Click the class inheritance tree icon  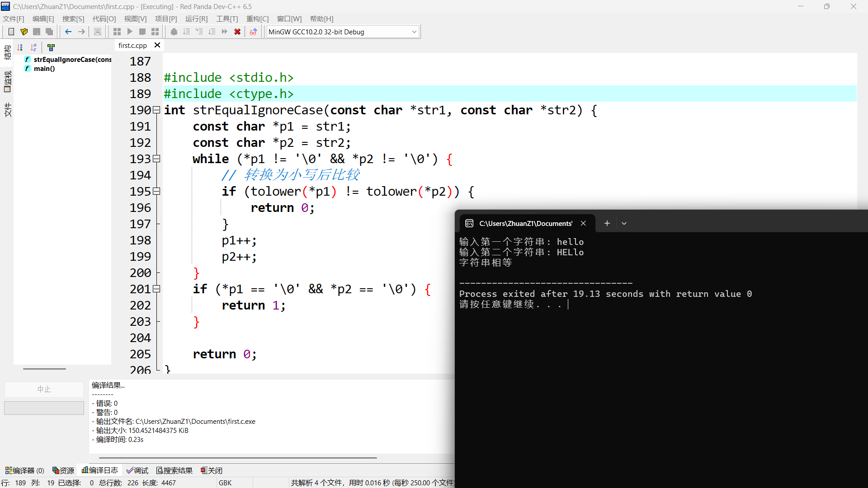pos(51,47)
